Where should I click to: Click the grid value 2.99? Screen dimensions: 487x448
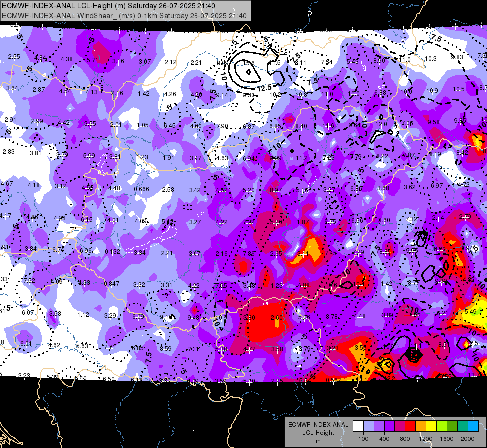37,121
